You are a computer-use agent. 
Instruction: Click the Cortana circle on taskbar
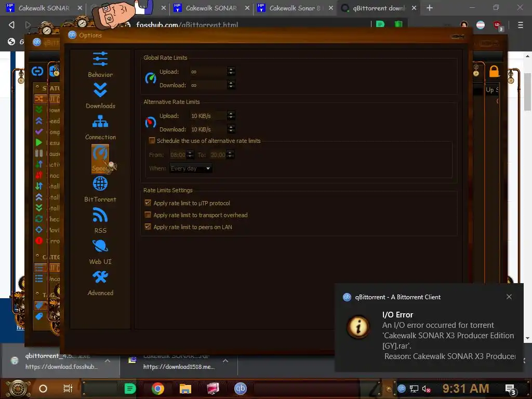[x=43, y=389]
